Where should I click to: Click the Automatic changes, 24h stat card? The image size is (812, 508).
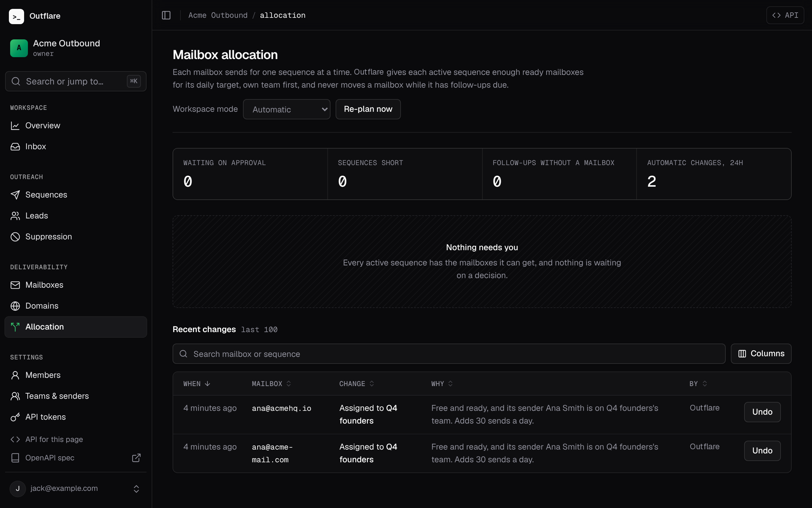click(x=714, y=174)
